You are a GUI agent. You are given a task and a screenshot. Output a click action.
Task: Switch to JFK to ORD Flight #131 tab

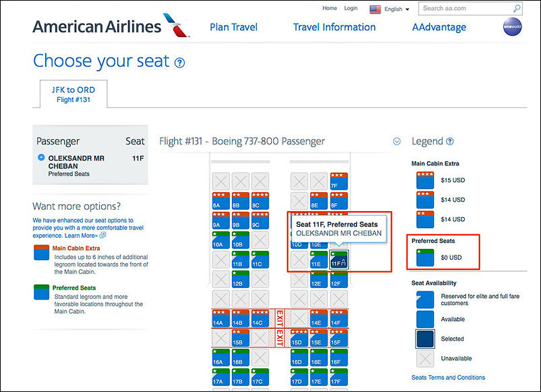point(74,94)
